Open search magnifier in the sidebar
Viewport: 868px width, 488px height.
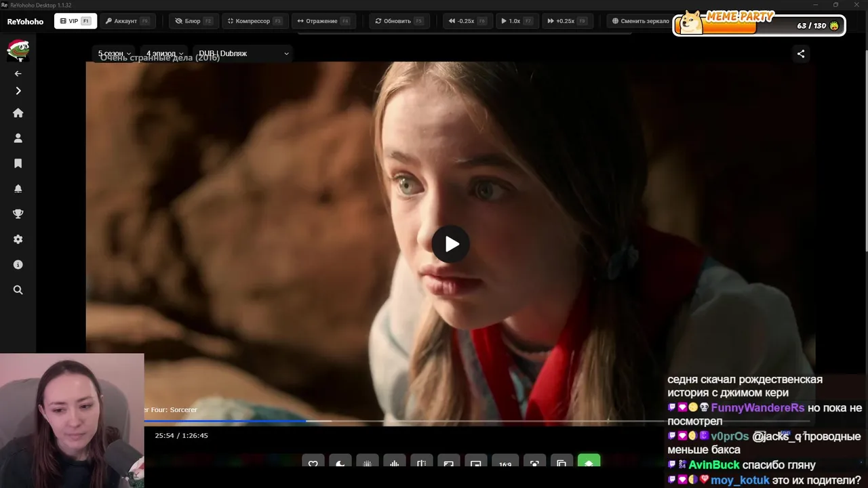pyautogui.click(x=18, y=290)
